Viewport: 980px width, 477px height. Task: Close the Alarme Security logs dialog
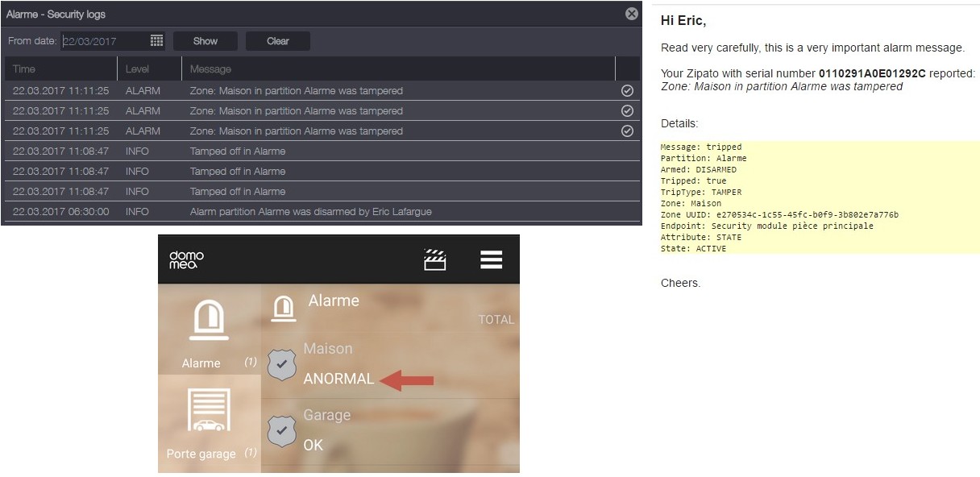pos(632,14)
